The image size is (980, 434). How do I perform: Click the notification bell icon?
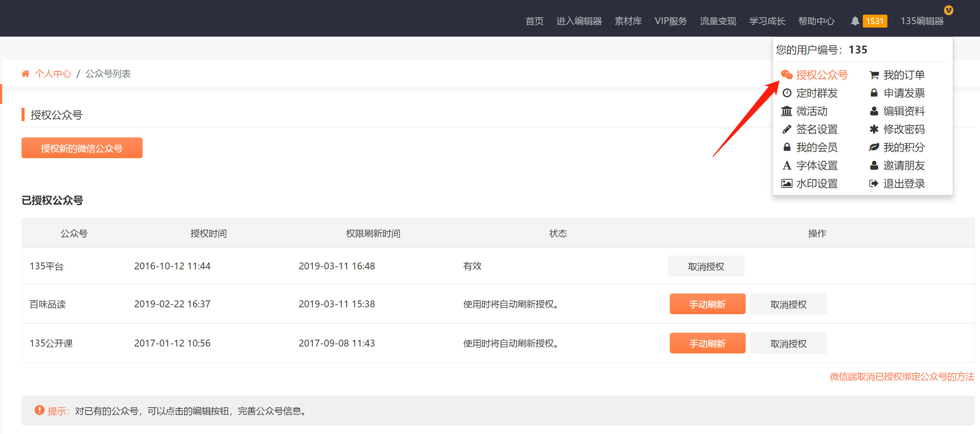click(x=855, y=21)
